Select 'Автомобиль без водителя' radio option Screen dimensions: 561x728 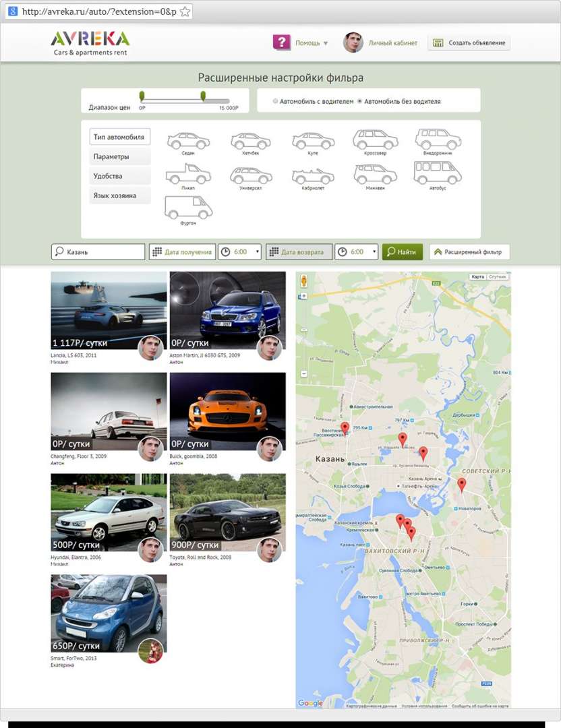[359, 100]
